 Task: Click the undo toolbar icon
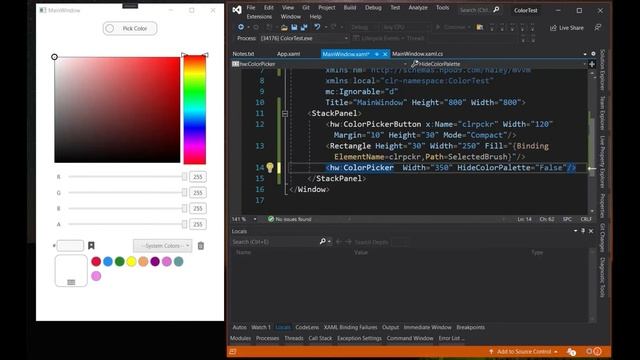pyautogui.click(x=317, y=27)
